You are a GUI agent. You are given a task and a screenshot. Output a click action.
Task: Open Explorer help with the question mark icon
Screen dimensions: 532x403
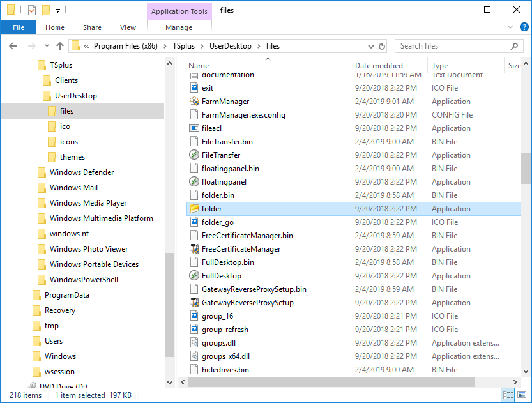point(524,27)
